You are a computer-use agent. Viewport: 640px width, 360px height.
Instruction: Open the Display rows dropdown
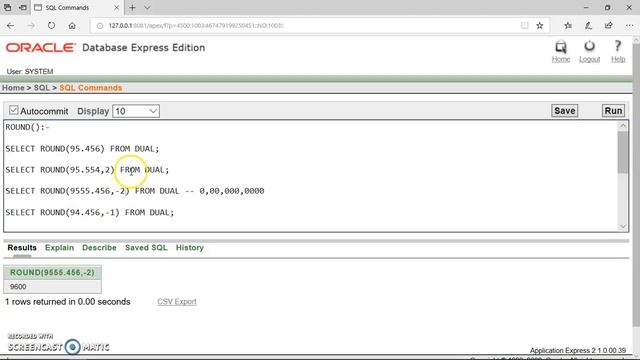[x=136, y=111]
